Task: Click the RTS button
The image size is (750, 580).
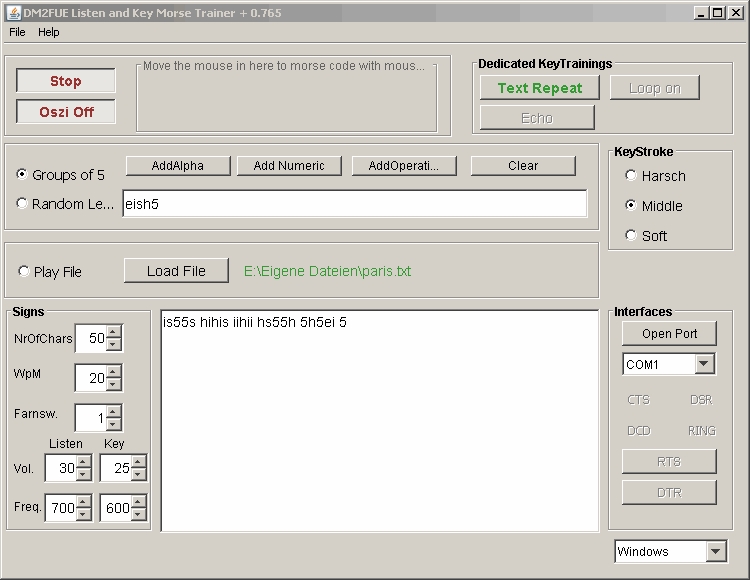Action: pyautogui.click(x=669, y=461)
